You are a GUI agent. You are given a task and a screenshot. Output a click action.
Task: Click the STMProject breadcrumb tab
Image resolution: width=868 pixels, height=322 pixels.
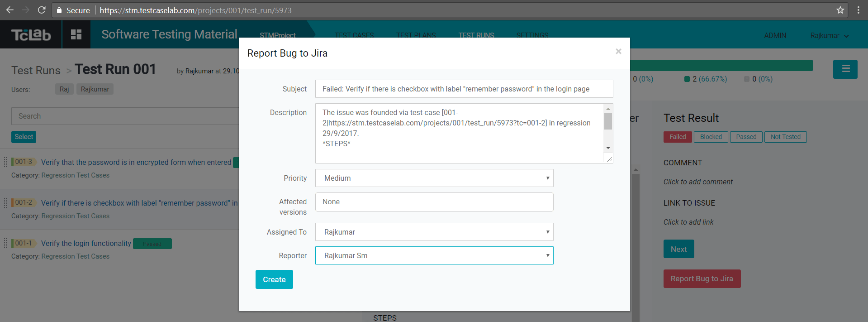277,35
